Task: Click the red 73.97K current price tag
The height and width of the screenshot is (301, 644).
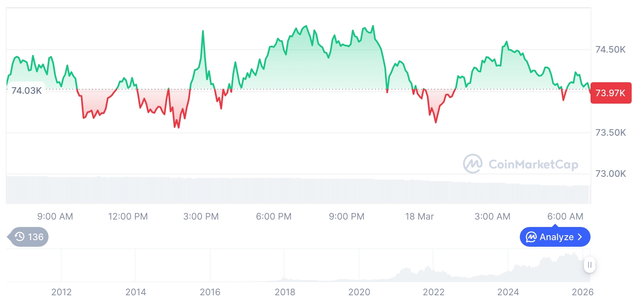Action: point(611,93)
